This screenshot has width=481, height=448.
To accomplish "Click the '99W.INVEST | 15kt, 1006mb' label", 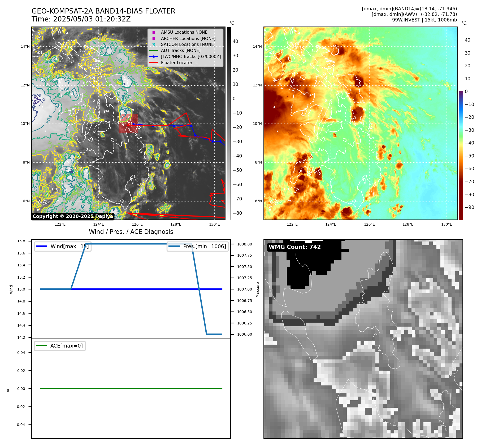I will (x=424, y=20).
